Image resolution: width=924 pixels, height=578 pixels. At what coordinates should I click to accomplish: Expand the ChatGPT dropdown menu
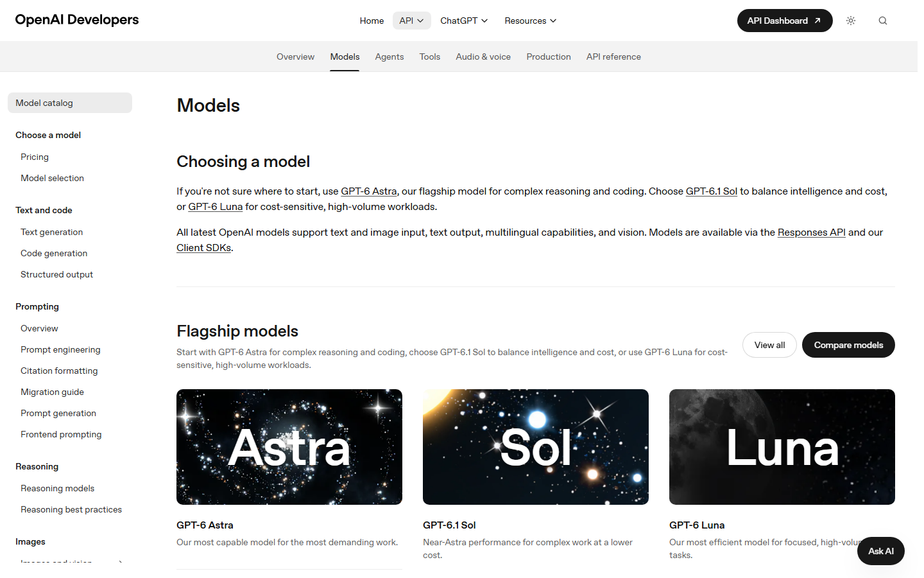(464, 21)
